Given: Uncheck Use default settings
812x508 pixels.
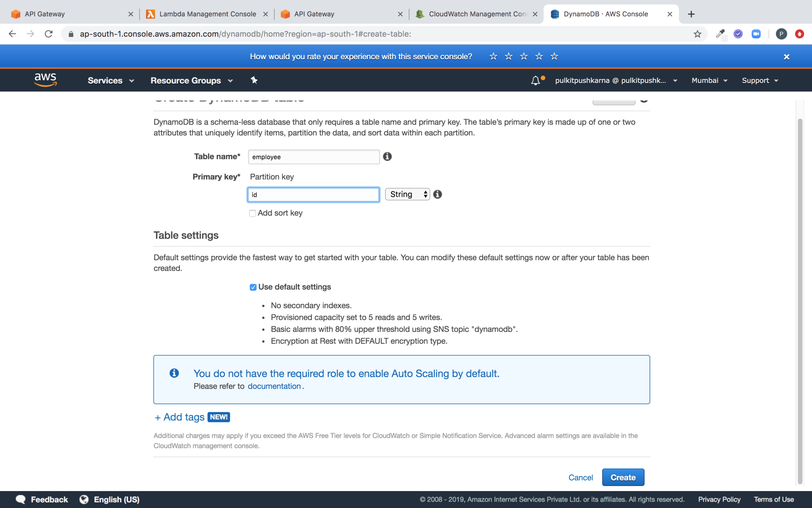Looking at the screenshot, I should point(253,287).
